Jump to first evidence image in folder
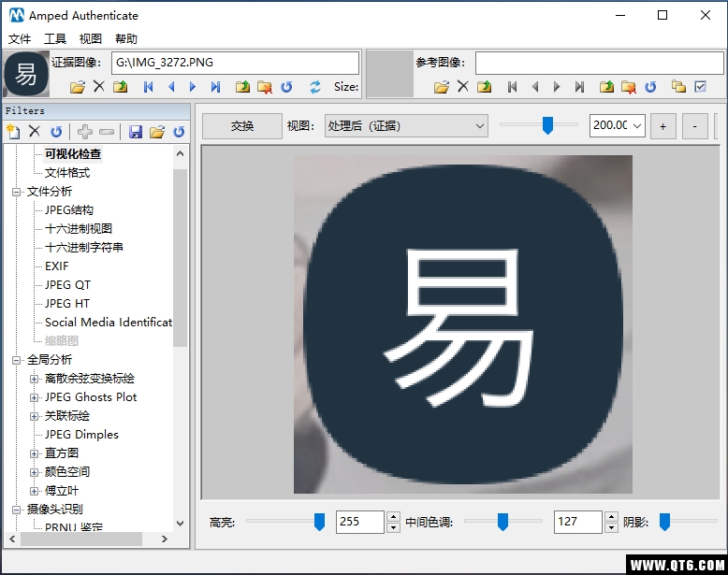This screenshot has width=728, height=575. [x=149, y=87]
